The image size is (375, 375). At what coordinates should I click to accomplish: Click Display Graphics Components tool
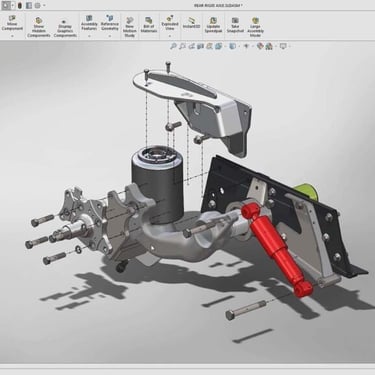pos(65,27)
